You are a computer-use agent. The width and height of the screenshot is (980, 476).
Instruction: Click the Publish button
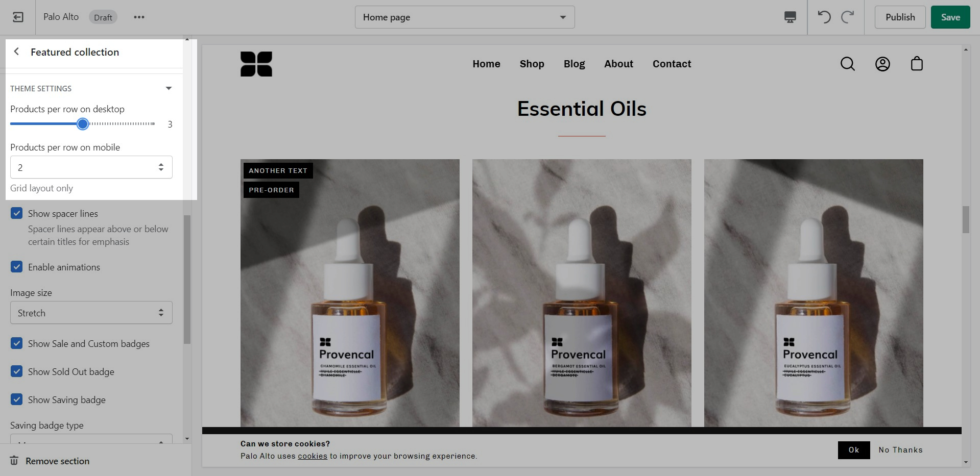[900, 17]
